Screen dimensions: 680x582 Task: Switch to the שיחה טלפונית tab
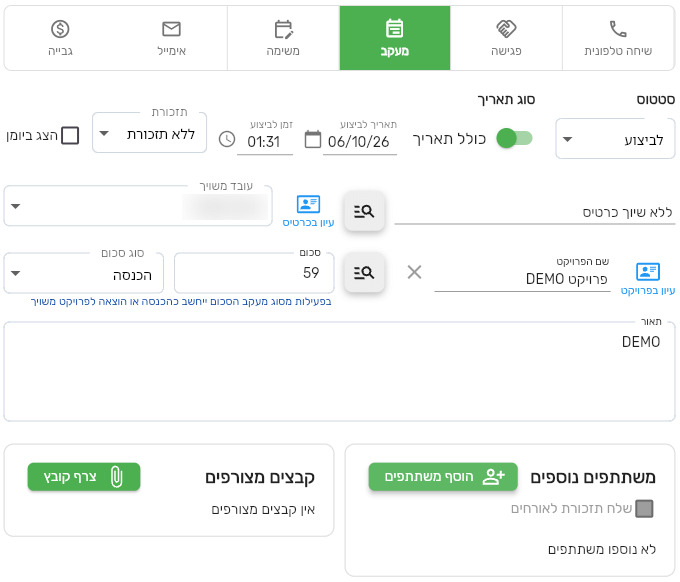click(618, 38)
